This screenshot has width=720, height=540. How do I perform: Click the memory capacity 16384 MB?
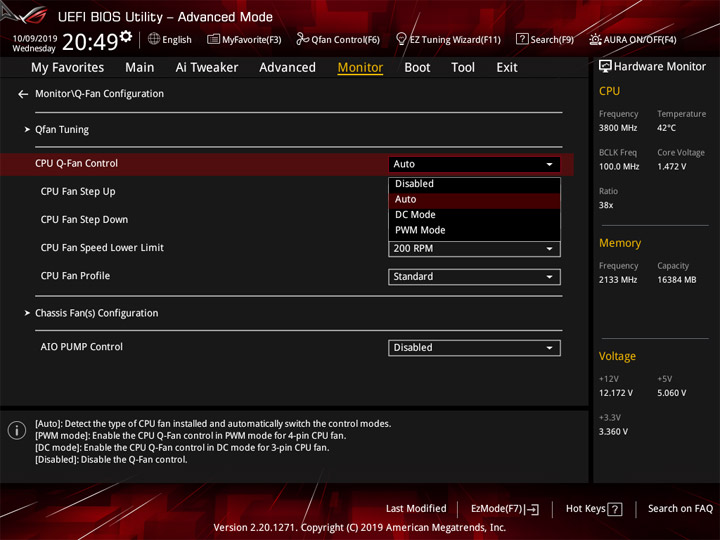pos(676,280)
